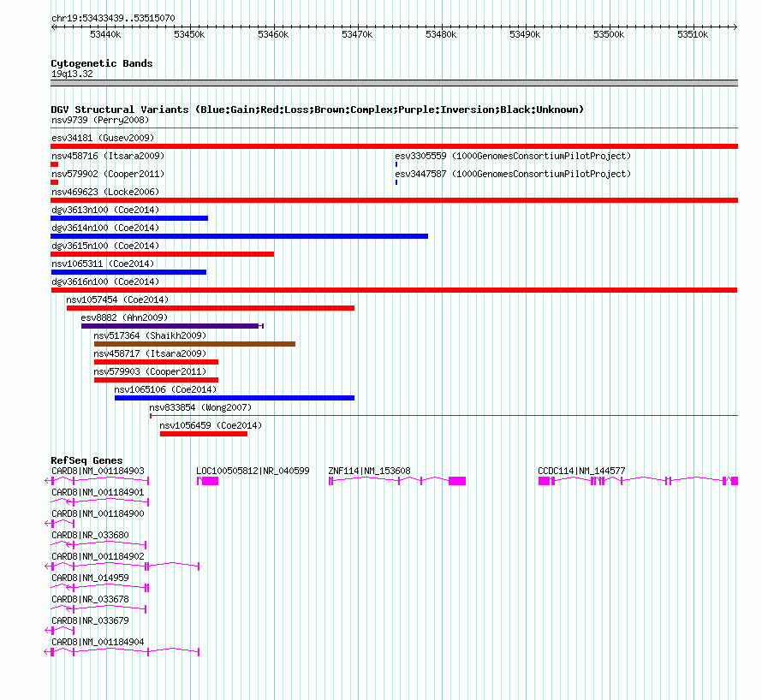This screenshot has height=700, width=762.
Task: Select the brown nsv517364 (Shaikh2009) complex bar
Action: [x=194, y=344]
